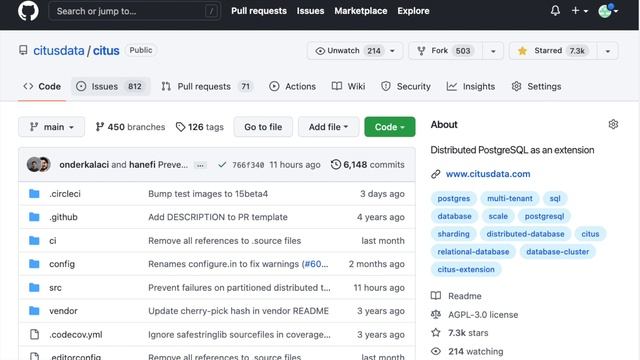Open the .github folder

pos(63,217)
